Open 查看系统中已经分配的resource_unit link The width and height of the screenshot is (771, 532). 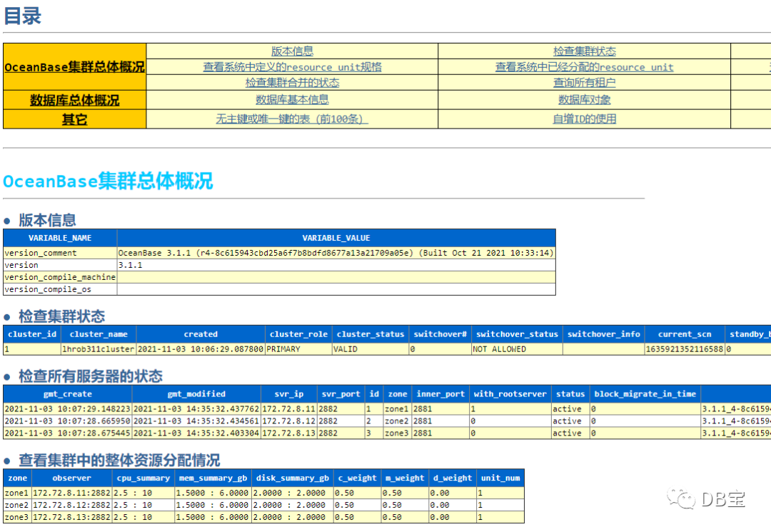(x=584, y=67)
